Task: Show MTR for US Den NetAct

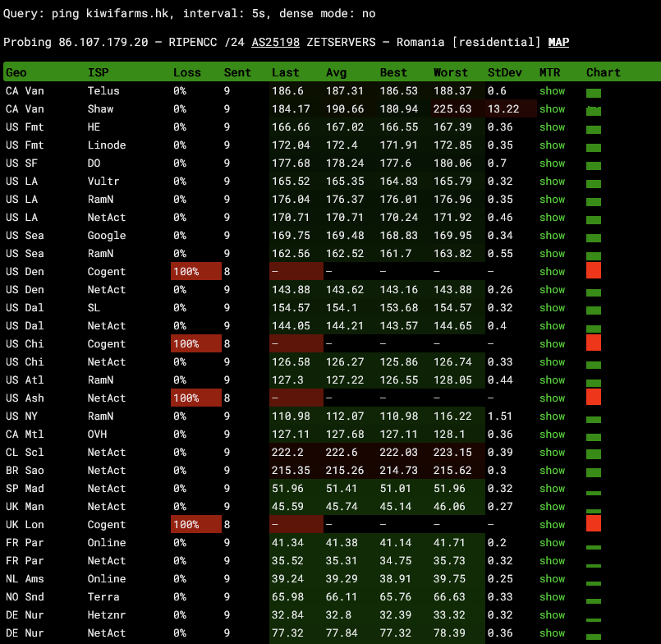Action: (553, 290)
